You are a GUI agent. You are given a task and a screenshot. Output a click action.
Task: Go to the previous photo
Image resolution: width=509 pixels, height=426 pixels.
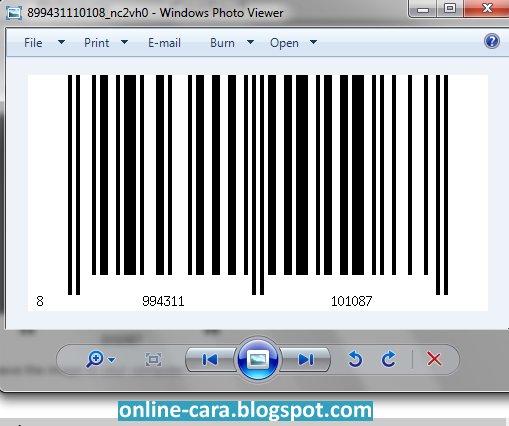tap(210, 359)
